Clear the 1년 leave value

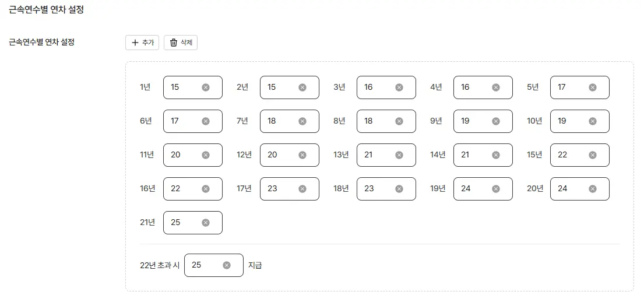[x=206, y=87]
